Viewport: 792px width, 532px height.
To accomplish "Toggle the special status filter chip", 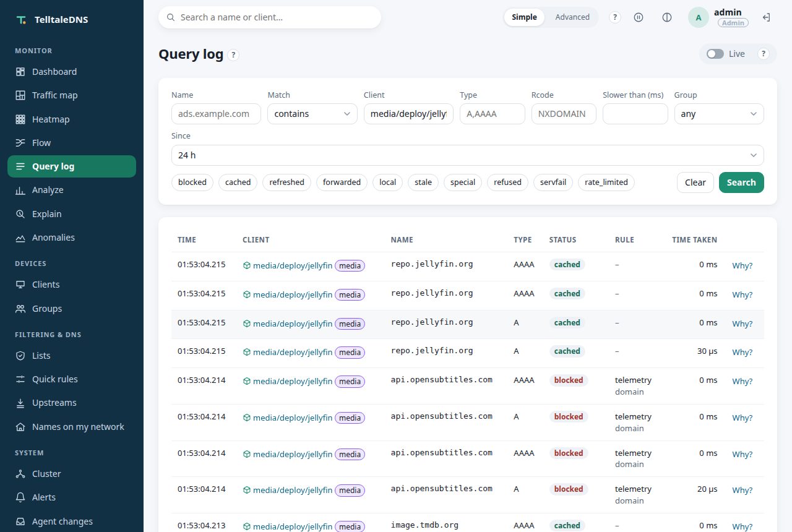I will (463, 182).
